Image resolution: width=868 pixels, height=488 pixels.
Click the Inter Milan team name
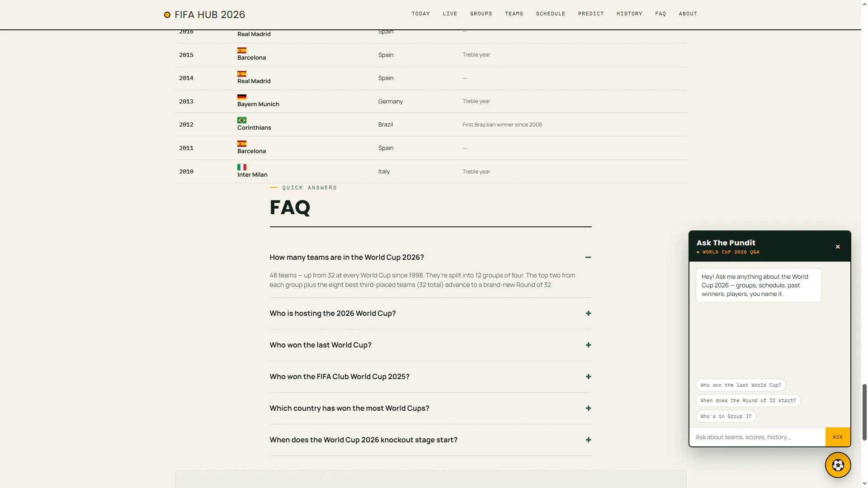(x=252, y=175)
